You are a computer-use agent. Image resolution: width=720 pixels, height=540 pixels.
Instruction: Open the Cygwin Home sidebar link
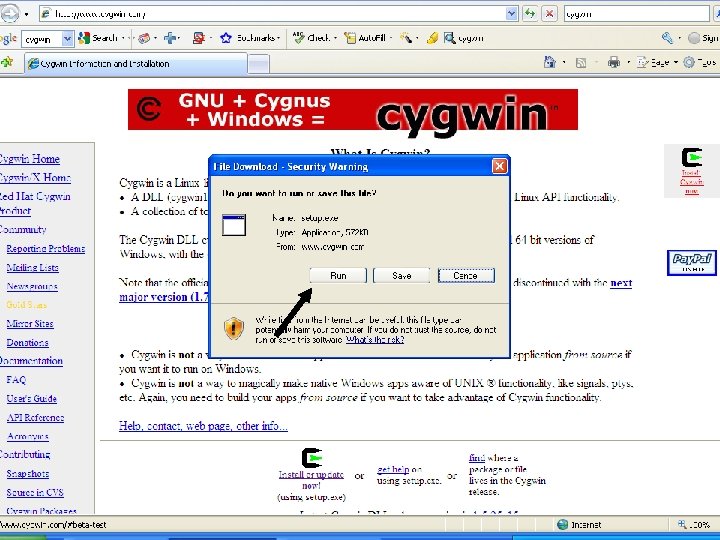point(30,159)
